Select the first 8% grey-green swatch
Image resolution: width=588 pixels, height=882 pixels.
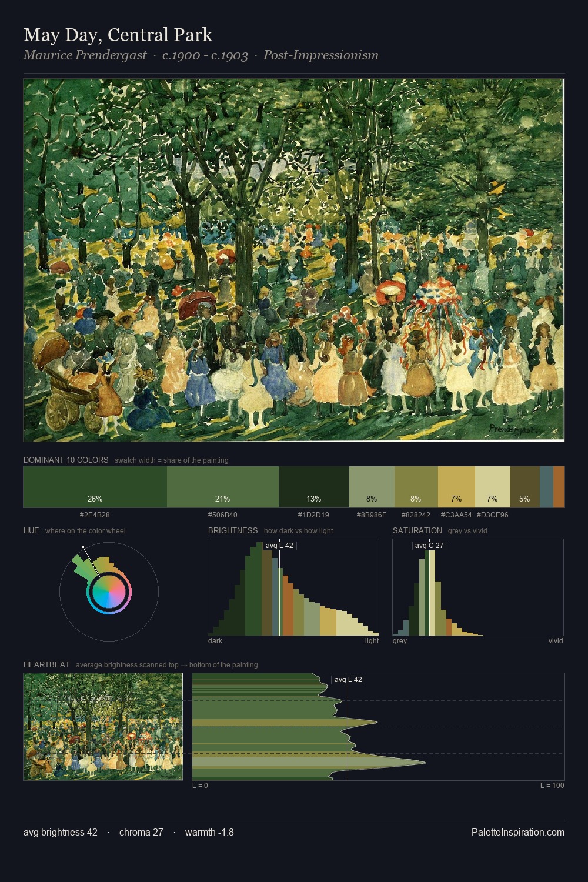(372, 487)
